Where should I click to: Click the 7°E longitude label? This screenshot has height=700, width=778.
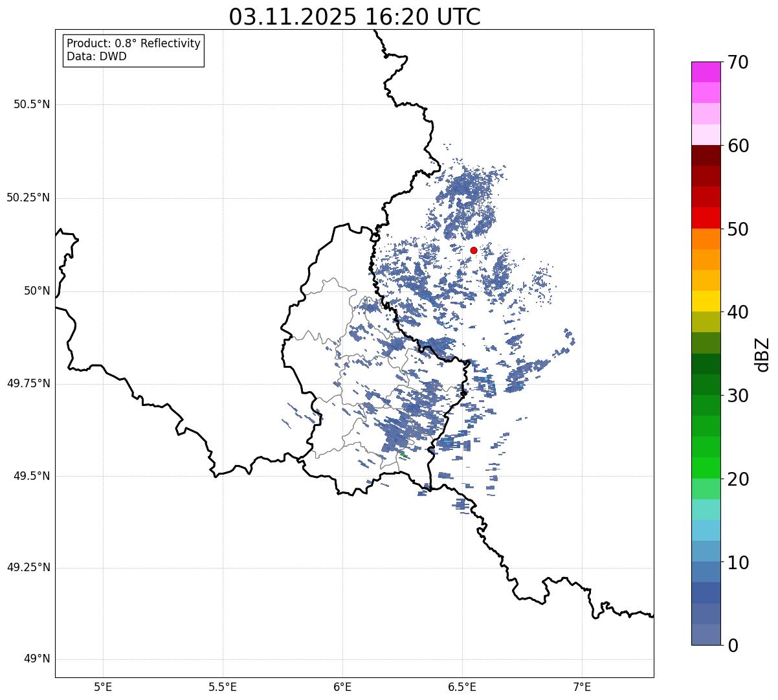tap(583, 686)
